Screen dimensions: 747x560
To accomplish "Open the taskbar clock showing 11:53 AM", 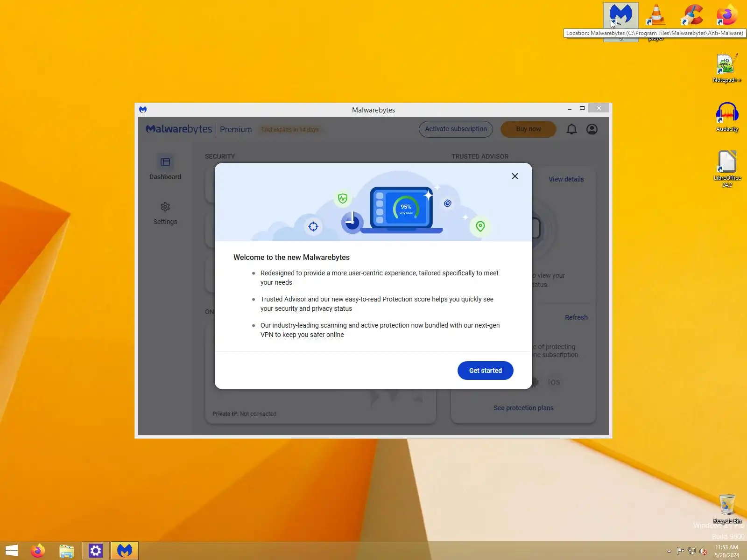I will point(727,551).
